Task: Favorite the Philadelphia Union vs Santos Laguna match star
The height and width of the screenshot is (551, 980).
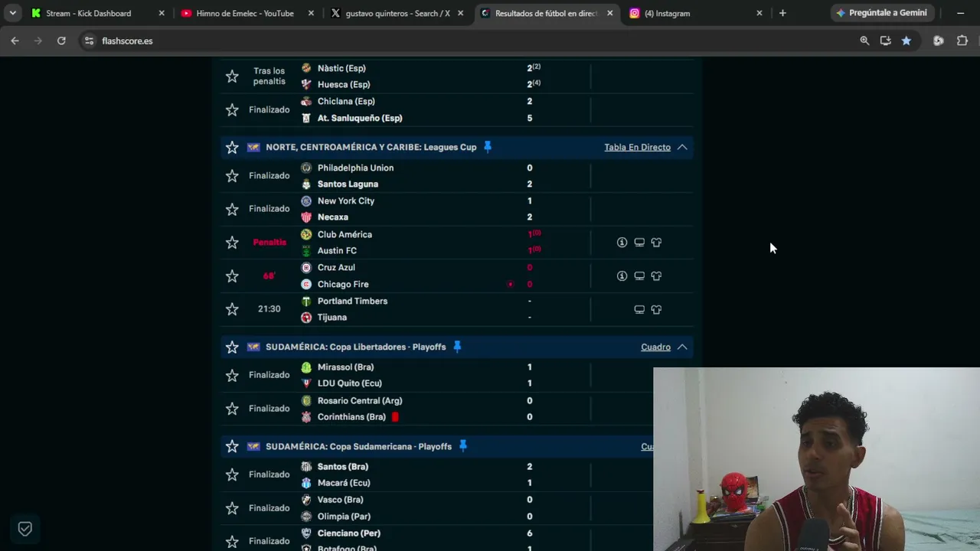Action: tap(232, 176)
